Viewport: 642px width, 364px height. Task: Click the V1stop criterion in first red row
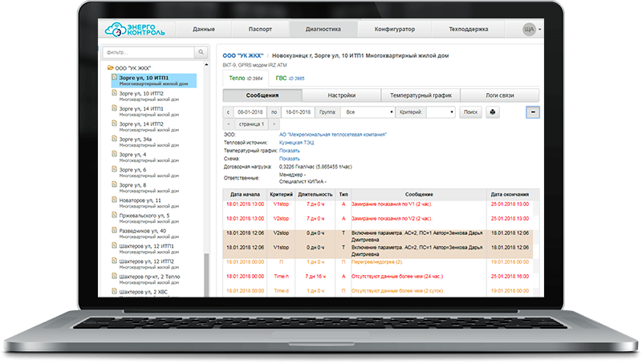281,204
